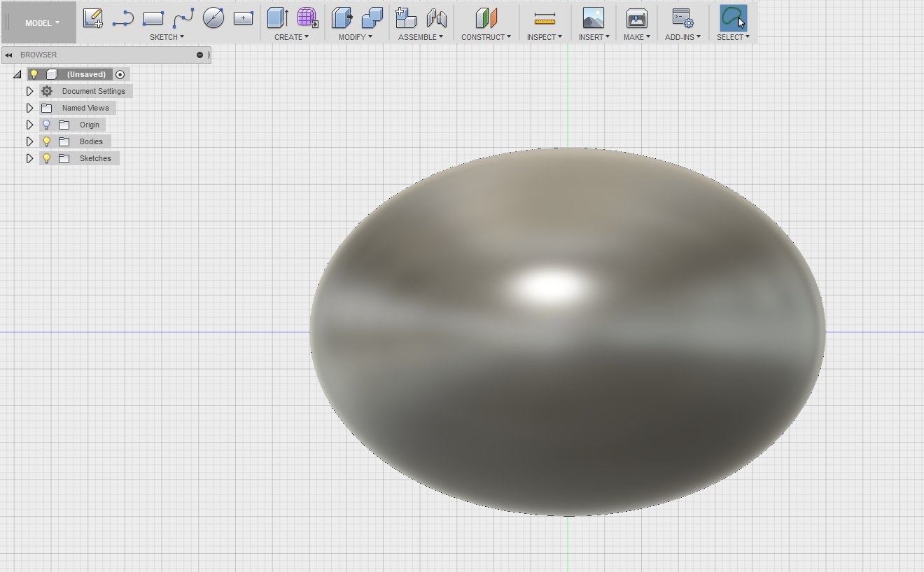924x572 pixels.
Task: Click the Document Settings gear icon
Action: [x=47, y=91]
